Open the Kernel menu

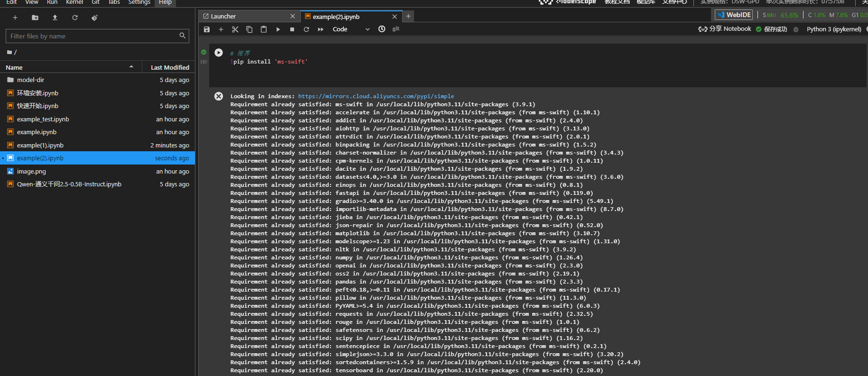74,2
